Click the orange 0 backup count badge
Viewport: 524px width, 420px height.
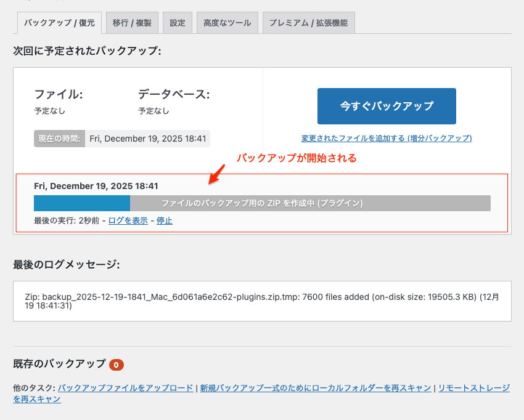[117, 365]
